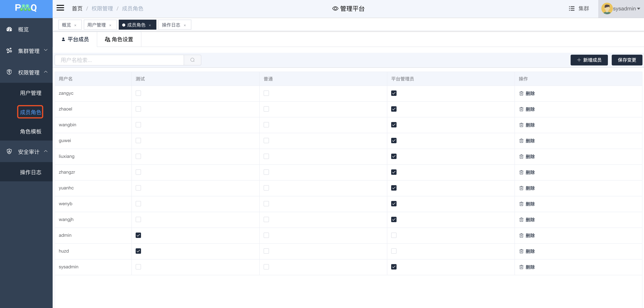Uncheck 测试 role for admin
The image size is (644, 308).
click(138, 235)
